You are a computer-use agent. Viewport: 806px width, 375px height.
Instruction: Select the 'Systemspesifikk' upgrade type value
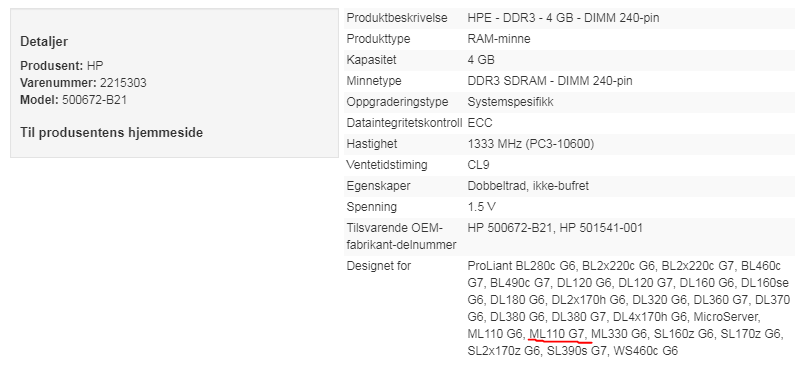510,102
